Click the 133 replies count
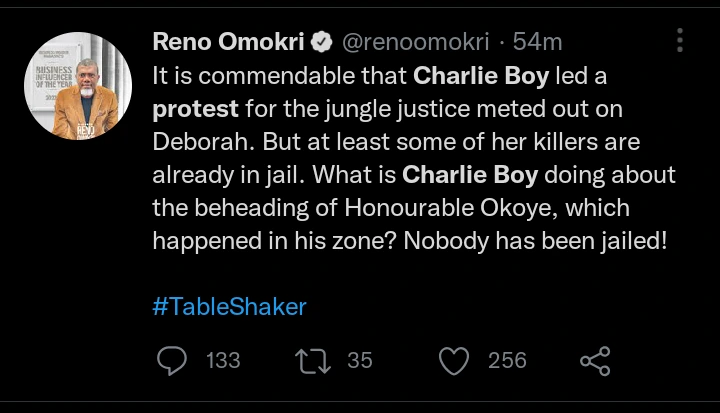The image size is (720, 413). point(223,360)
